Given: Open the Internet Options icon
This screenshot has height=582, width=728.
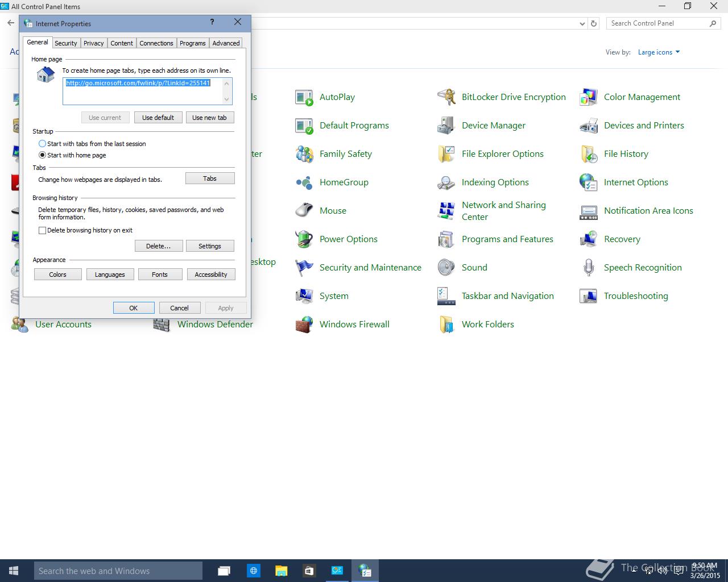Looking at the screenshot, I should [x=589, y=182].
